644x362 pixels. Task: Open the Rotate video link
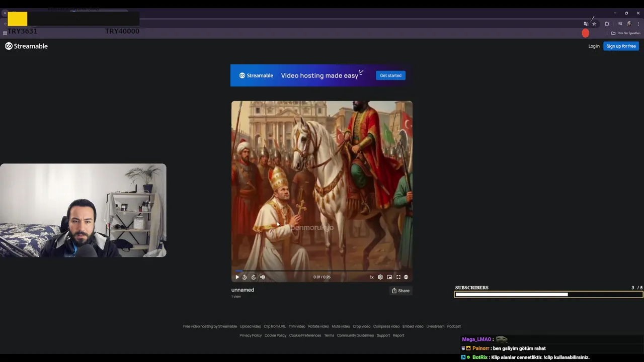(x=318, y=326)
